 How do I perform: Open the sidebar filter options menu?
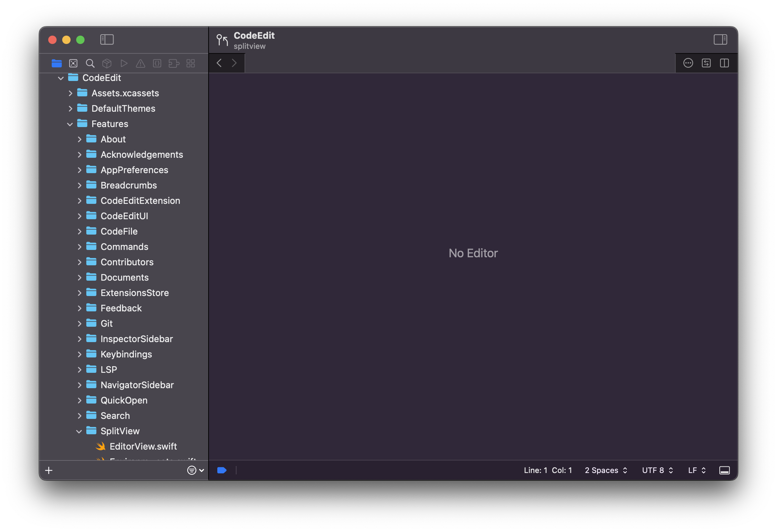[196, 471]
